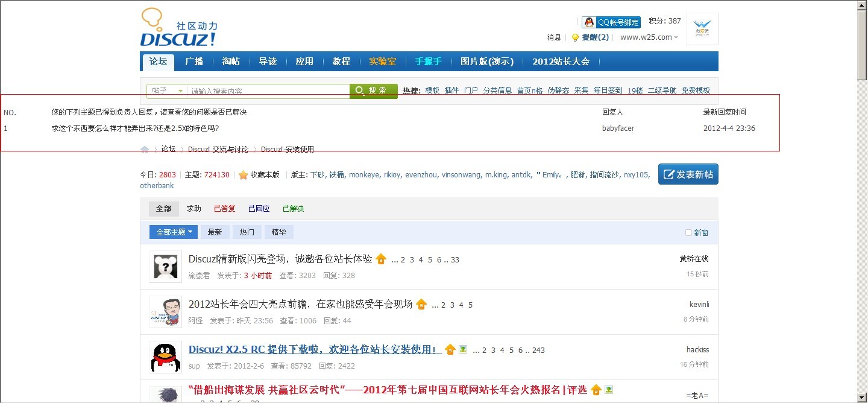The image size is (868, 403).
Task: Open user avatar thumbnail at top right
Action: (702, 29)
